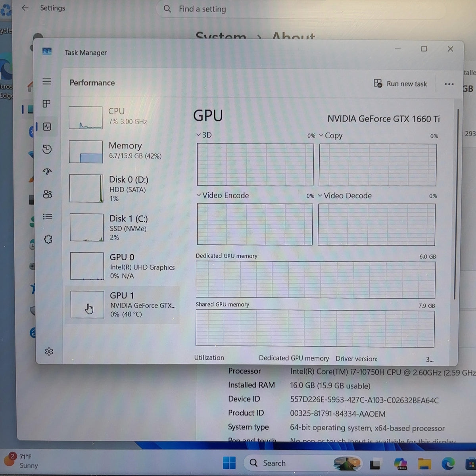Open the Users page icon
The image size is (476, 476).
(48, 194)
